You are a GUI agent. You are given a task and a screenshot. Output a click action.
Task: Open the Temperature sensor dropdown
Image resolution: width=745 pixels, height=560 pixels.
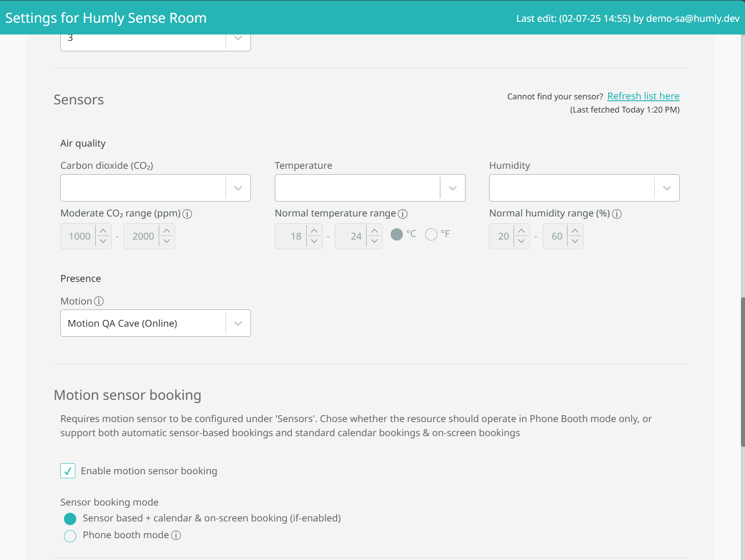click(x=452, y=187)
